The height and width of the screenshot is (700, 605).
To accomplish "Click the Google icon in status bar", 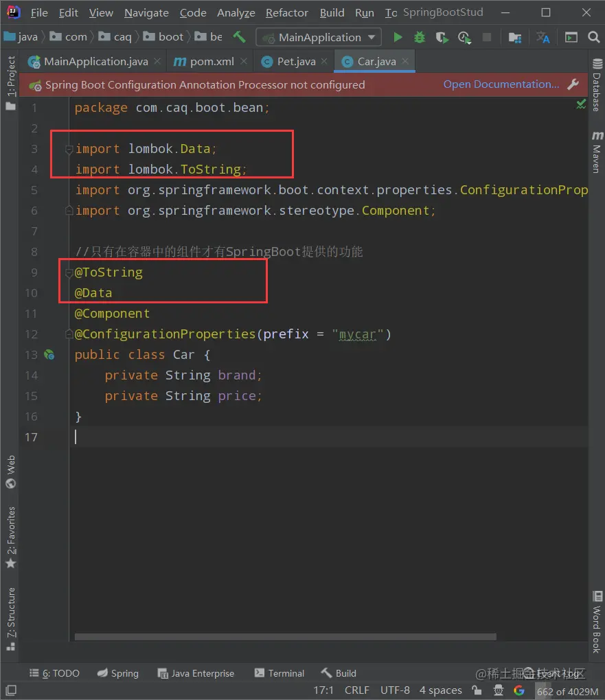I will click(518, 690).
